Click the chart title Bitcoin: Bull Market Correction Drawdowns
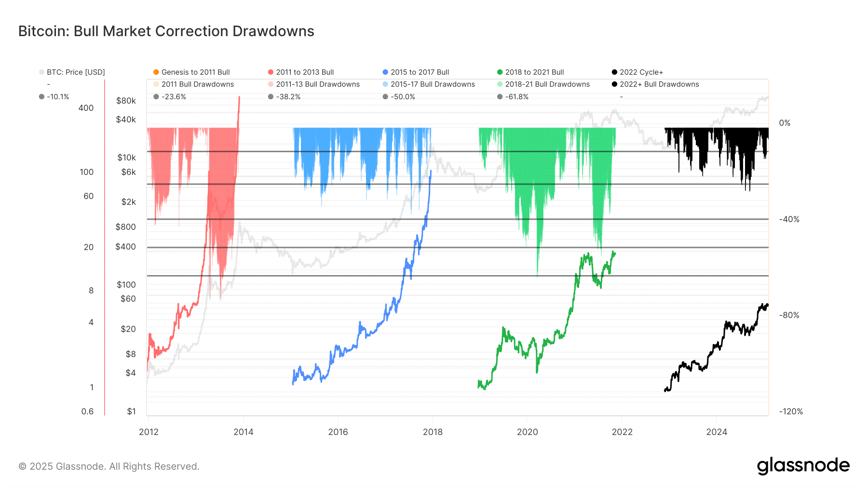The image size is (868, 488). (x=166, y=31)
